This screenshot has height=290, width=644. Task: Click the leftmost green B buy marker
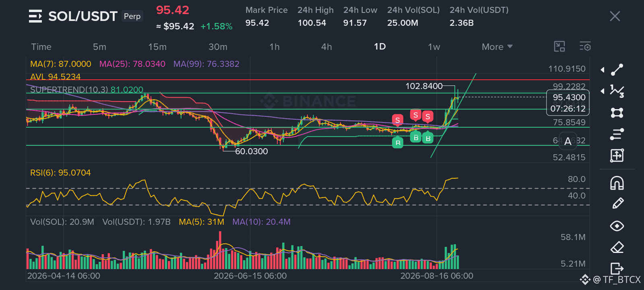[x=398, y=142]
